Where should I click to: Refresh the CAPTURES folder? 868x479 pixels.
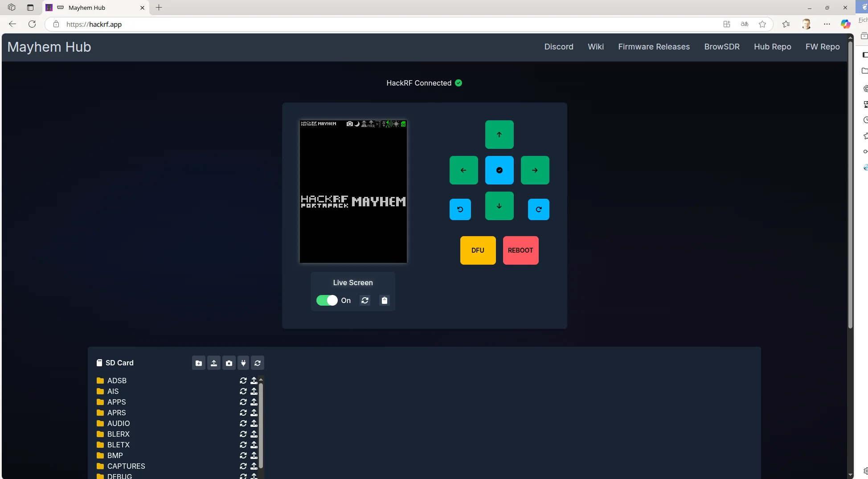coord(243,466)
